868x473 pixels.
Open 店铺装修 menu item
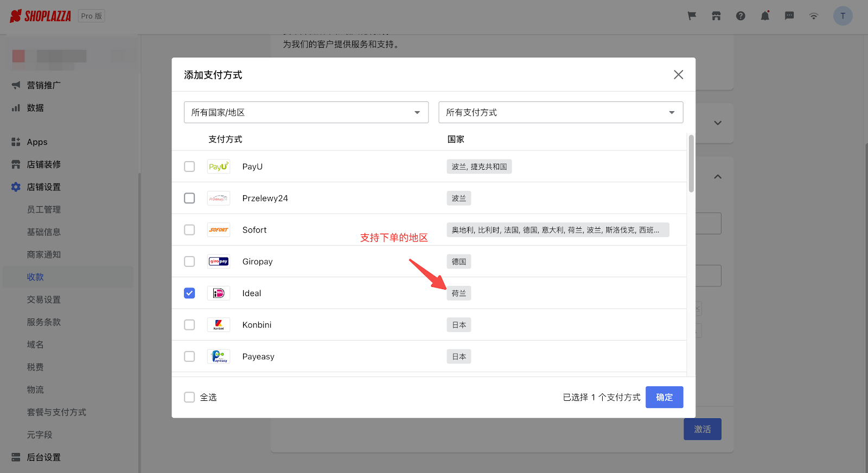tap(44, 164)
